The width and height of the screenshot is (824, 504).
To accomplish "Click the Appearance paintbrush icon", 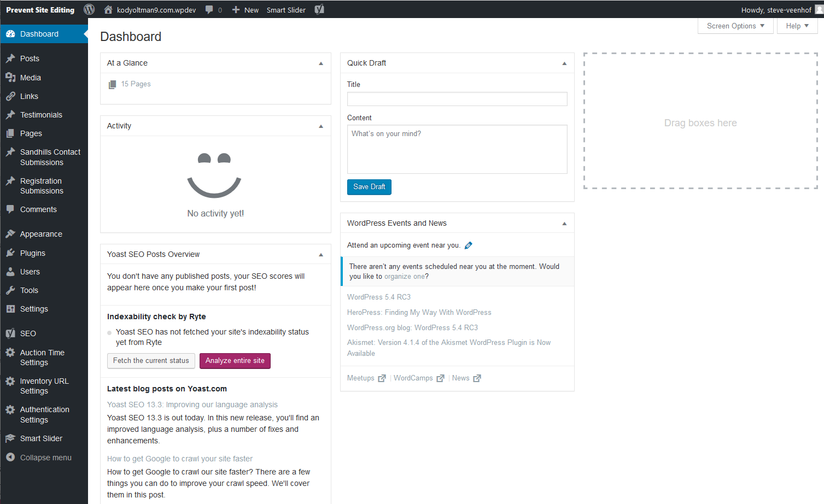I will click(10, 234).
